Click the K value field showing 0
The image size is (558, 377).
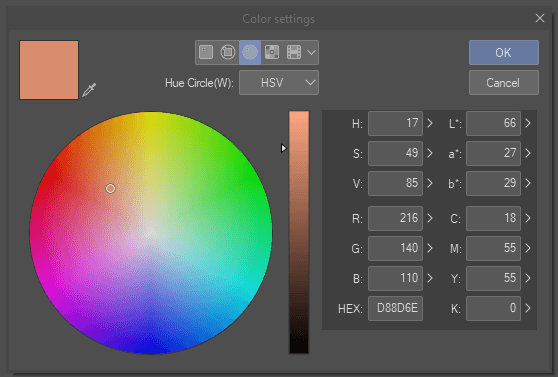[493, 308]
